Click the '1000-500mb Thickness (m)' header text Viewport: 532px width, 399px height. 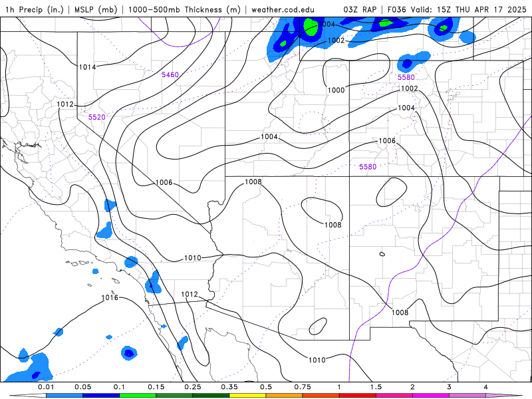184,10
